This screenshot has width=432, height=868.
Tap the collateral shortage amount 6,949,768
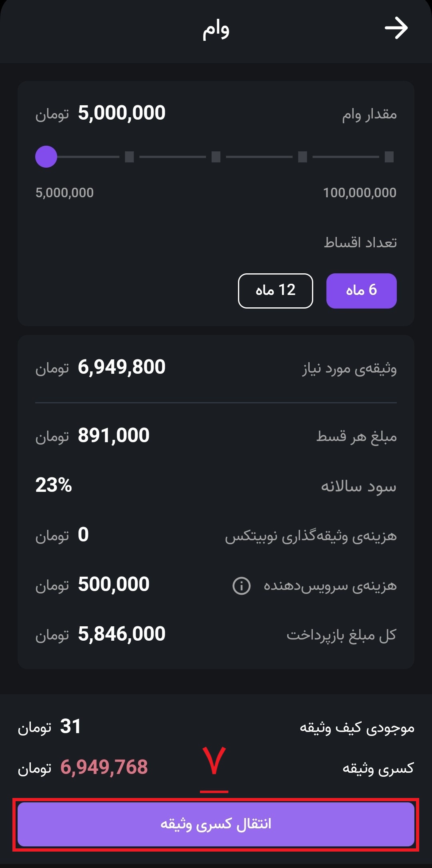(104, 767)
